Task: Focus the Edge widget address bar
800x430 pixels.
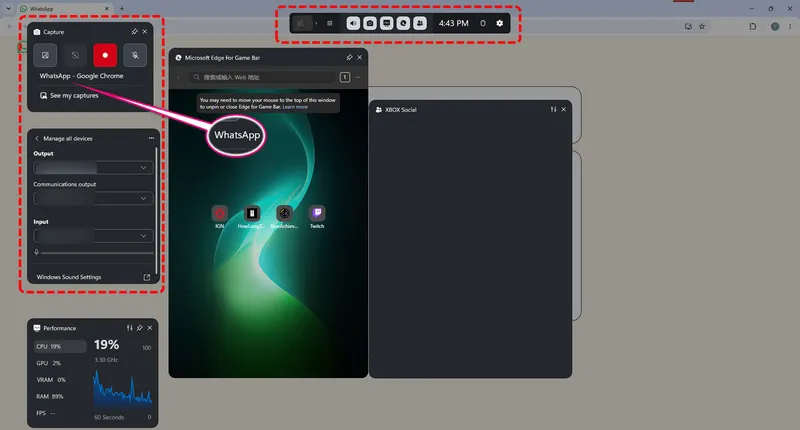Action: tap(262, 77)
